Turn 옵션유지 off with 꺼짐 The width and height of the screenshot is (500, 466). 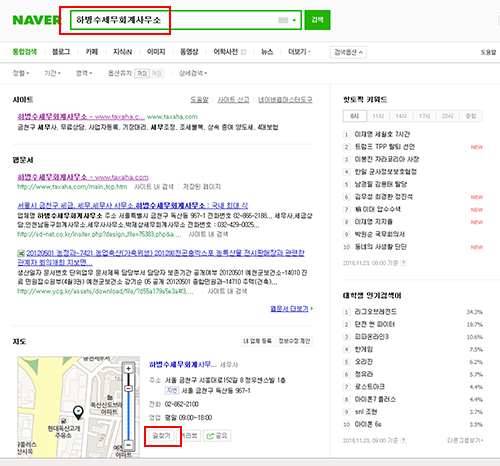[x=157, y=73]
